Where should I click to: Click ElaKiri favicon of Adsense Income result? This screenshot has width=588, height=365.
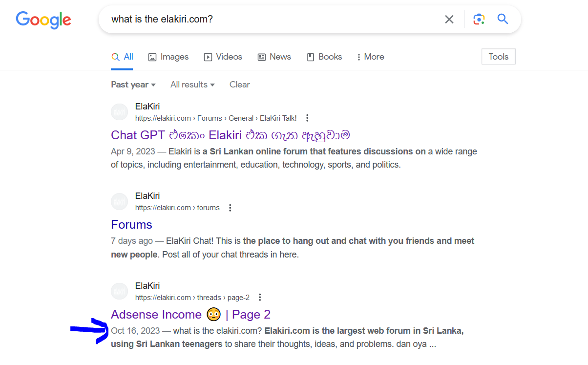[x=119, y=291]
